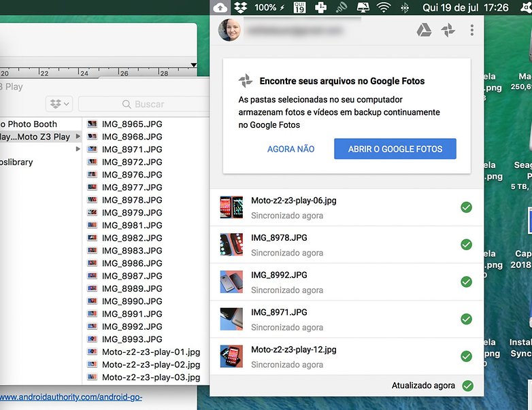Expand the folder arrow below Moto Z3 Play
Image resolution: width=532 pixels, height=410 pixels.
click(x=78, y=149)
